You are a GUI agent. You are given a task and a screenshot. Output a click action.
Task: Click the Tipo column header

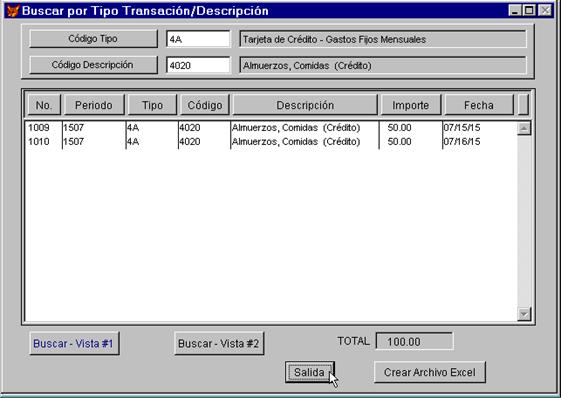(152, 105)
